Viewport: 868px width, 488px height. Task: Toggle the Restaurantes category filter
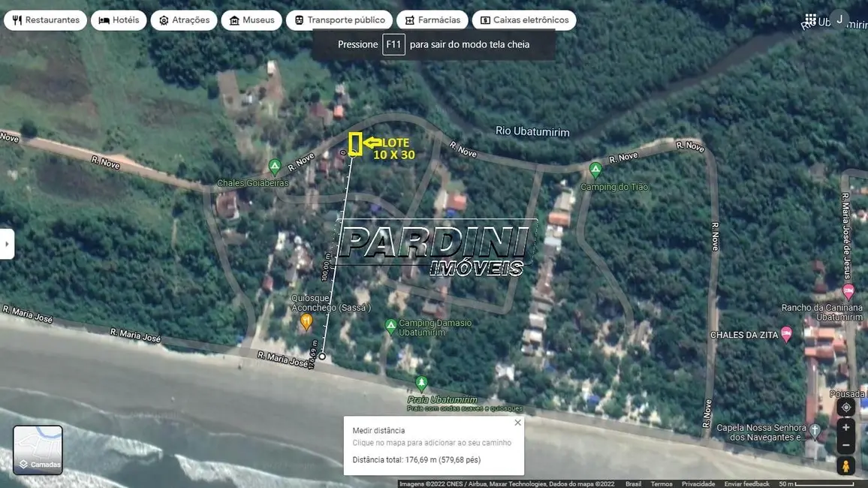[45, 20]
